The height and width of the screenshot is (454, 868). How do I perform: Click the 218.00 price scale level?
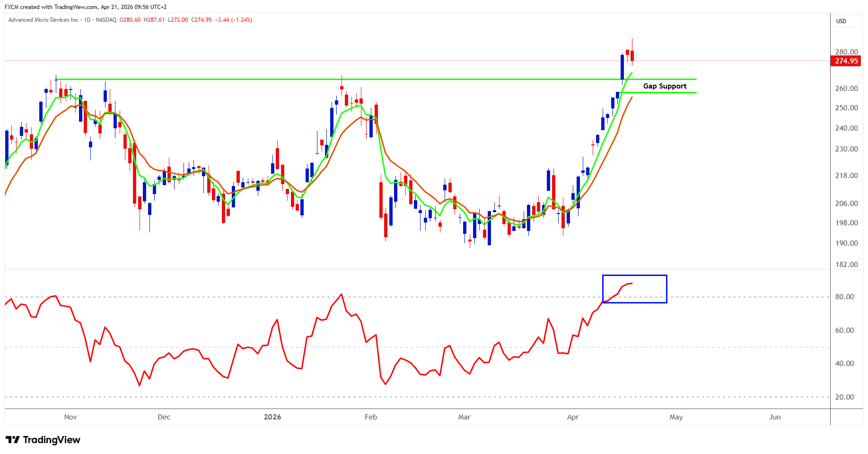846,176
